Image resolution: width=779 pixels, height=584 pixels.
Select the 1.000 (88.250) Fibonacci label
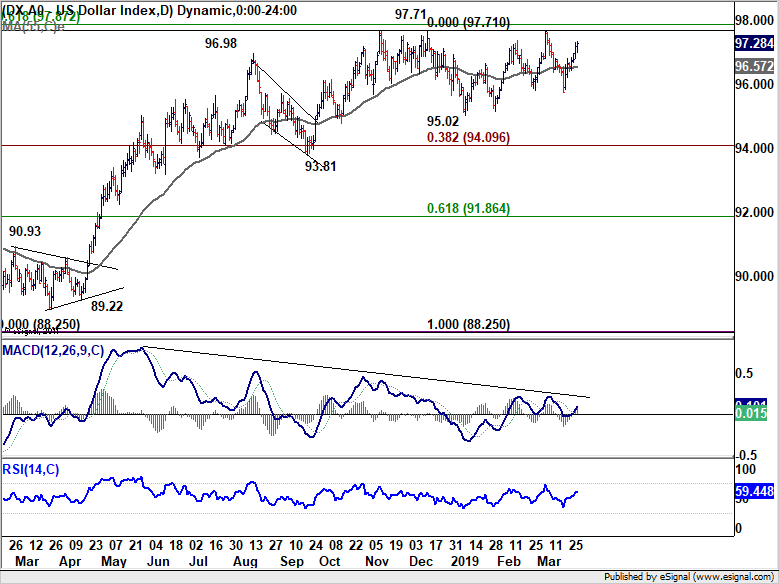click(468, 325)
